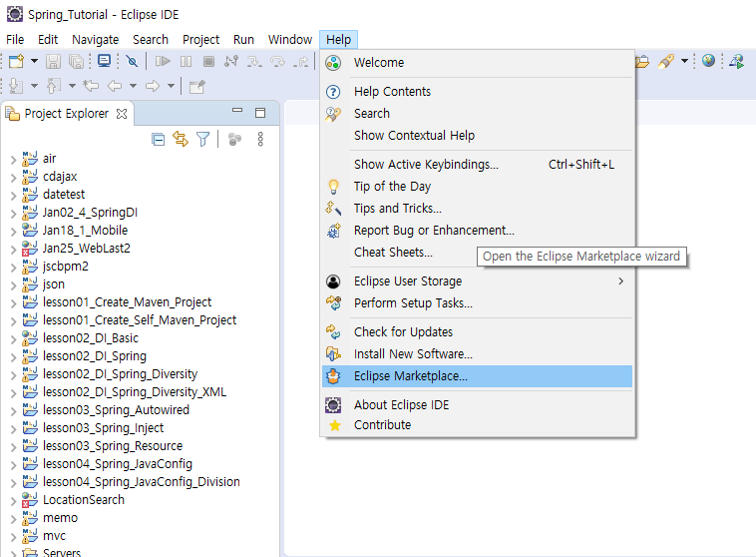Viewport: 756px width, 557px height.
Task: Close the Project Explorer tab
Action: (x=122, y=114)
